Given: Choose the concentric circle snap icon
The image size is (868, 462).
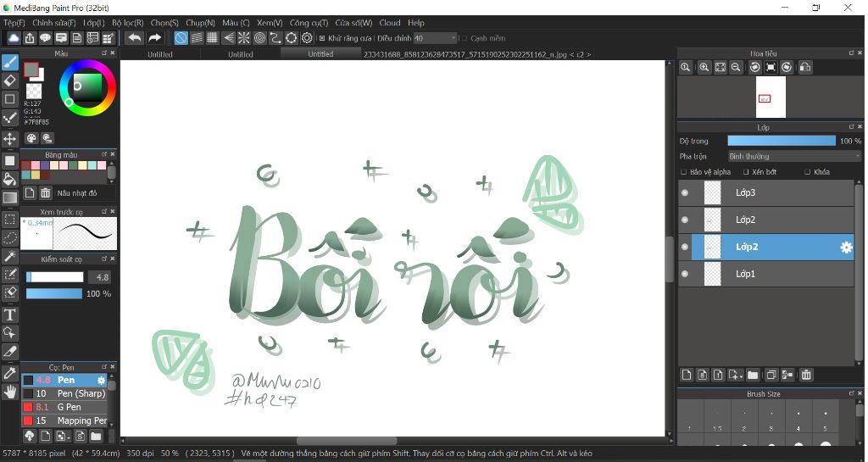Looking at the screenshot, I should coord(259,38).
